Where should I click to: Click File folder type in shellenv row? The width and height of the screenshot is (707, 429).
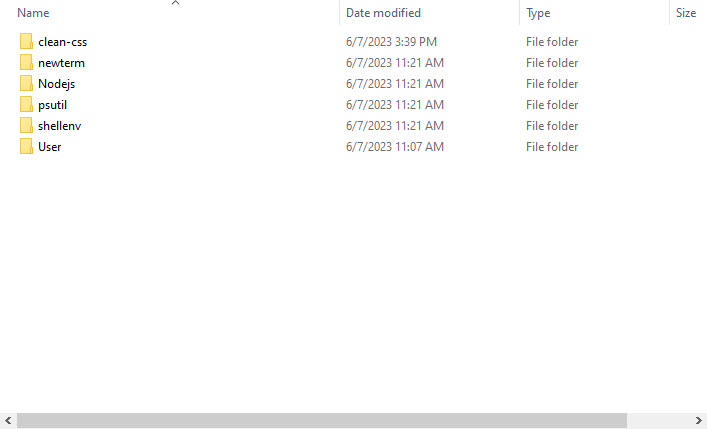pyautogui.click(x=552, y=126)
